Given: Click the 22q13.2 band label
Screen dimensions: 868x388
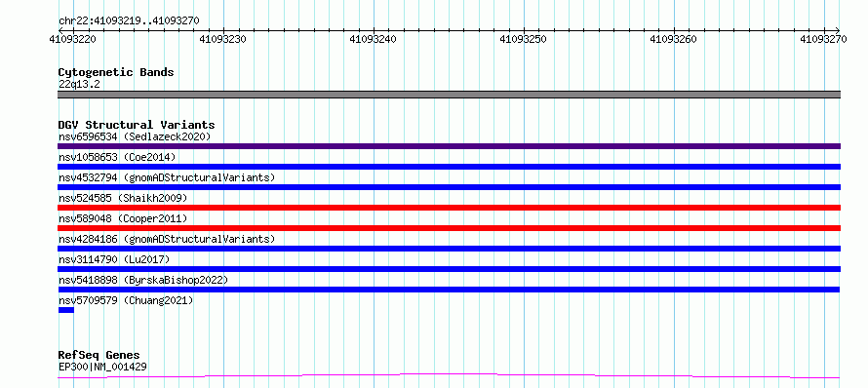Looking at the screenshot, I should click(x=79, y=85).
